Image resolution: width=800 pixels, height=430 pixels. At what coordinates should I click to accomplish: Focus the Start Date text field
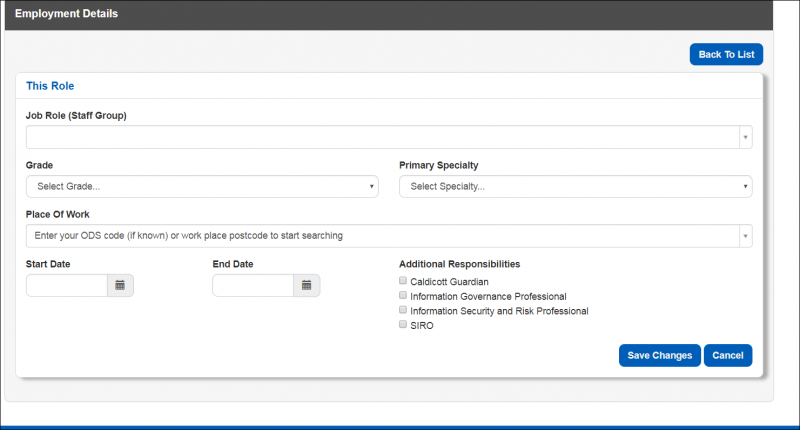coord(67,285)
